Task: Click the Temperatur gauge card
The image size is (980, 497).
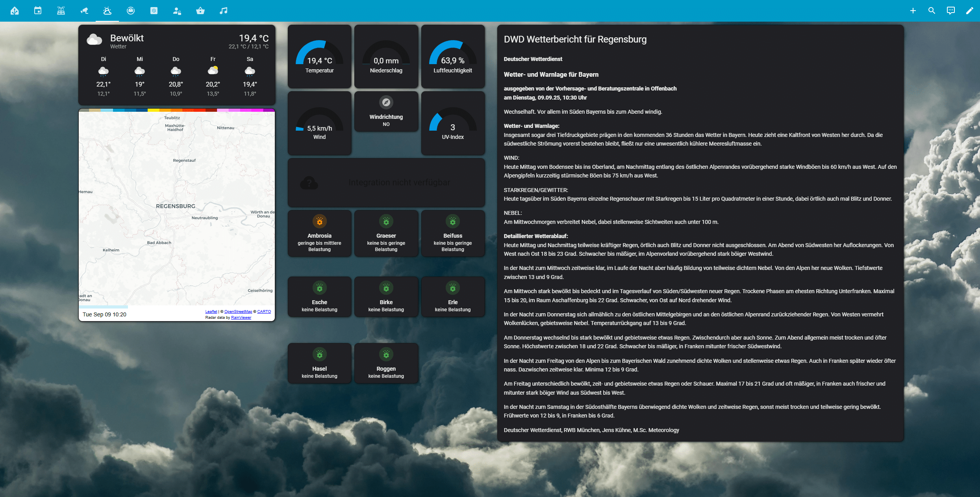Action: coord(319,57)
